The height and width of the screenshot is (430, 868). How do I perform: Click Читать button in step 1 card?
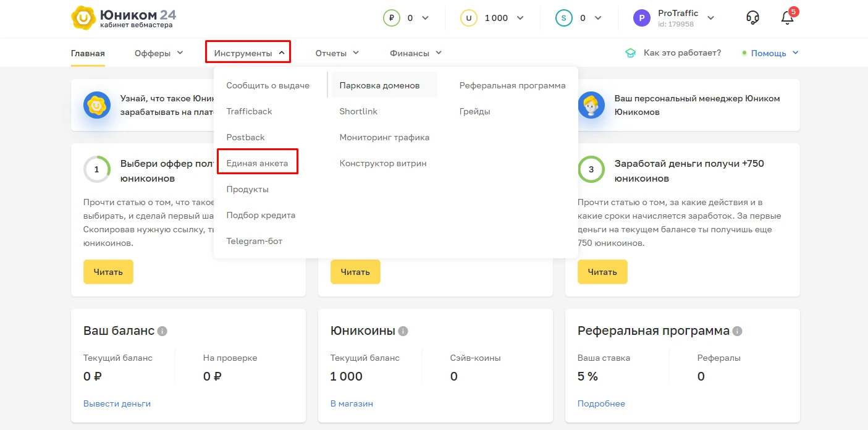[108, 272]
